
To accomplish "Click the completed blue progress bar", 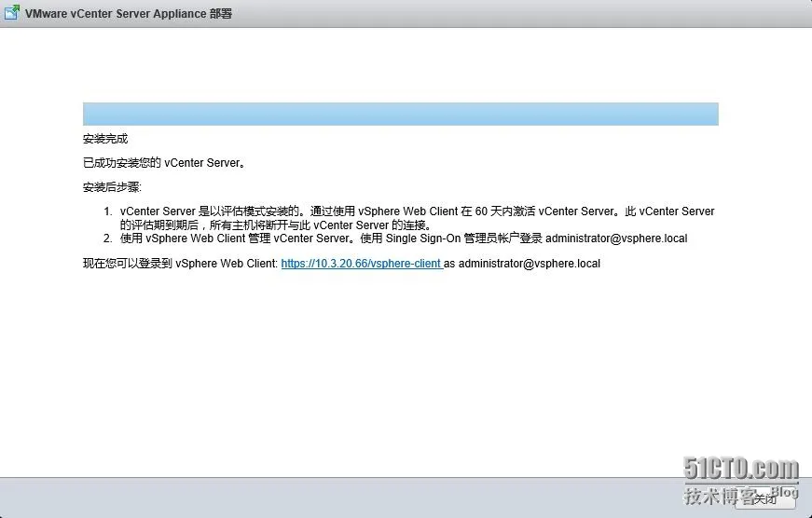I will [x=400, y=114].
